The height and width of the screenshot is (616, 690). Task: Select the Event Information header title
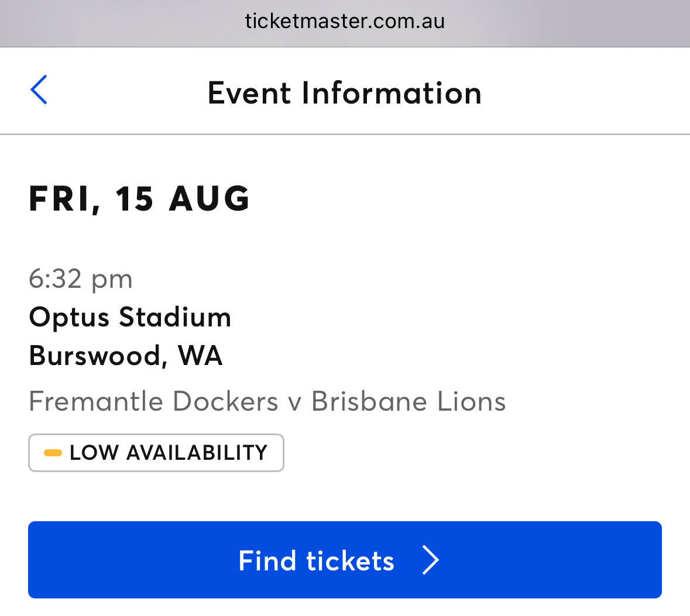[345, 93]
